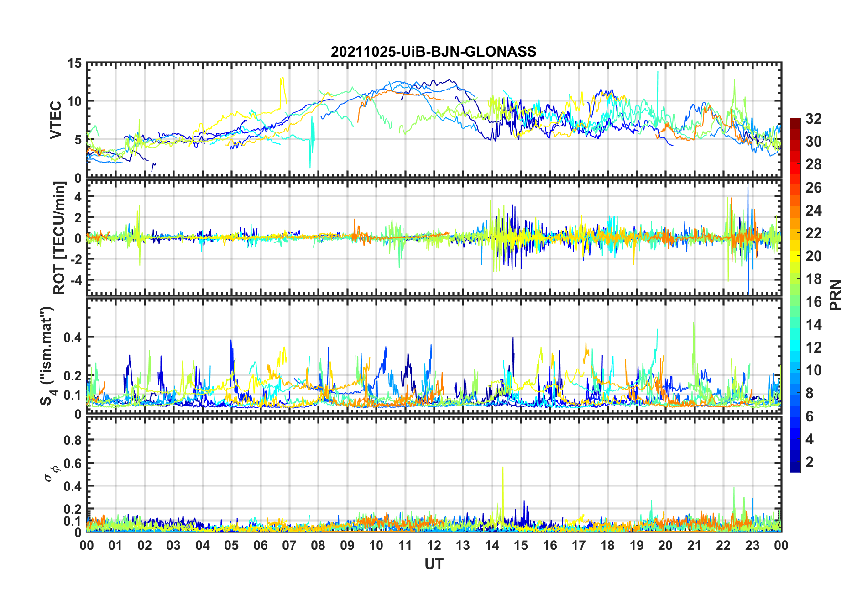Click S4 axis tick 0.4
This screenshot has height=590, width=868.
point(73,337)
